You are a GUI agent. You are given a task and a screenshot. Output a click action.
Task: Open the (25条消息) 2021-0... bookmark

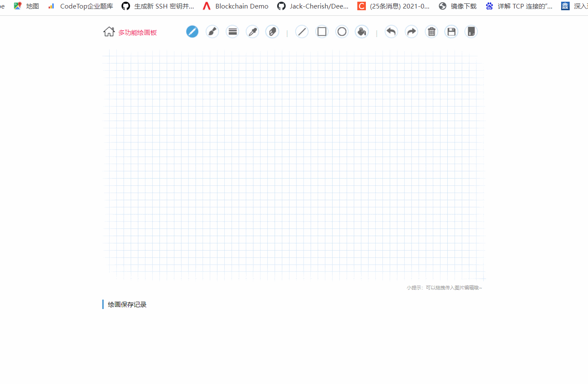394,6
